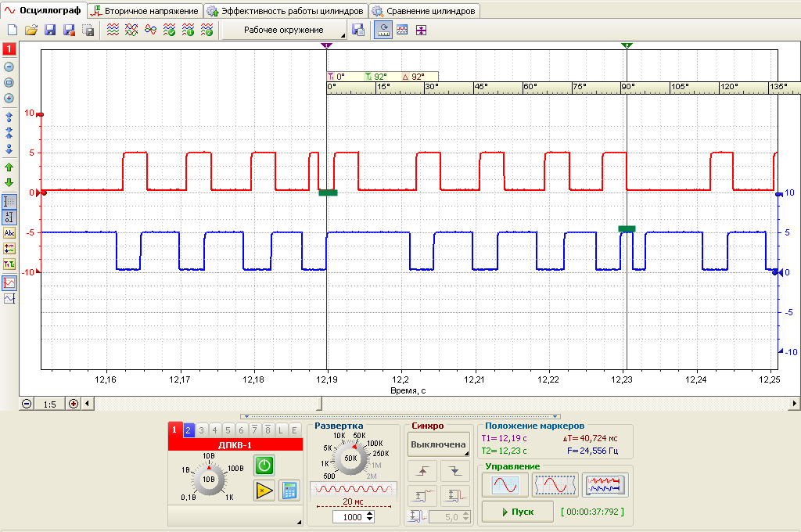Viewport: 801px width, 532px height.
Task: Toggle the blue waveform display mode
Action: point(9,299)
